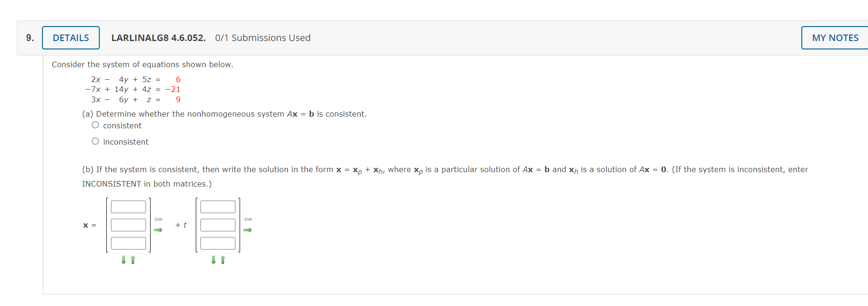
Task: Click the 0/1 Submissions Used text
Action: pyautogui.click(x=263, y=38)
